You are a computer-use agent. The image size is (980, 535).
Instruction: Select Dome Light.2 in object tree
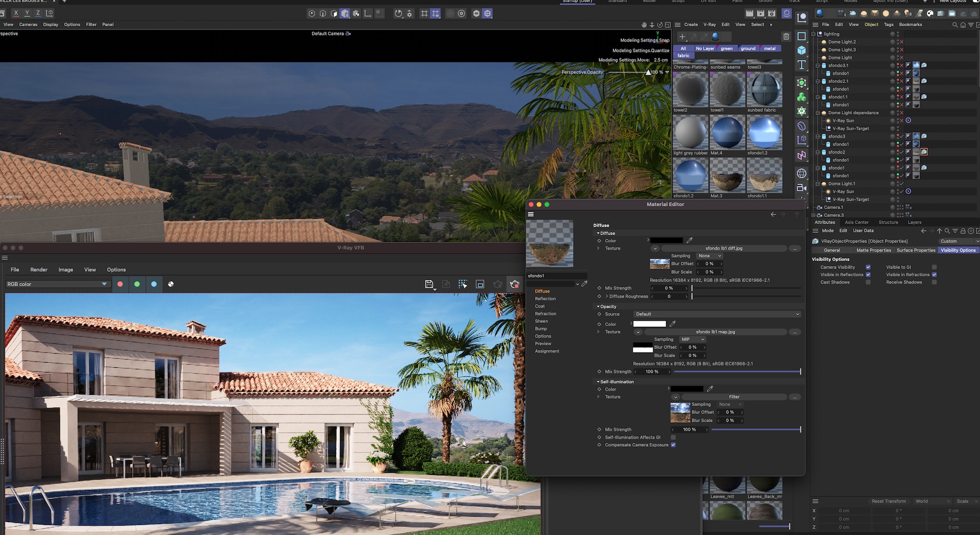(x=842, y=42)
